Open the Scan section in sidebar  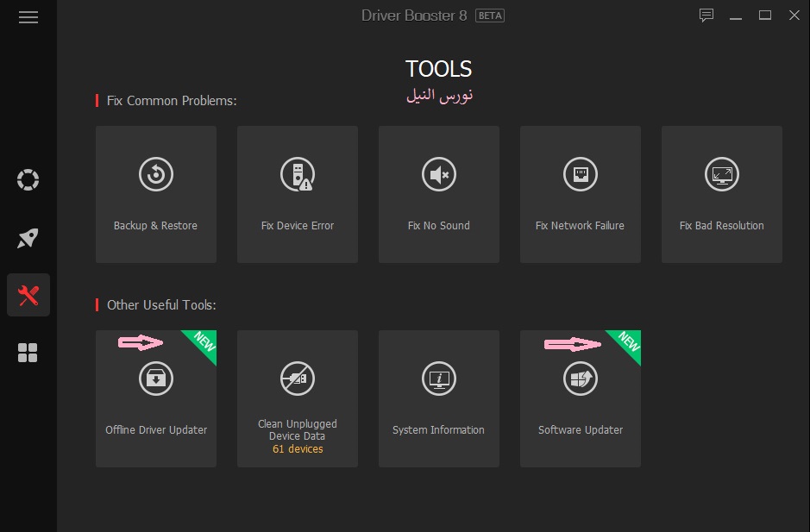pyautogui.click(x=28, y=180)
